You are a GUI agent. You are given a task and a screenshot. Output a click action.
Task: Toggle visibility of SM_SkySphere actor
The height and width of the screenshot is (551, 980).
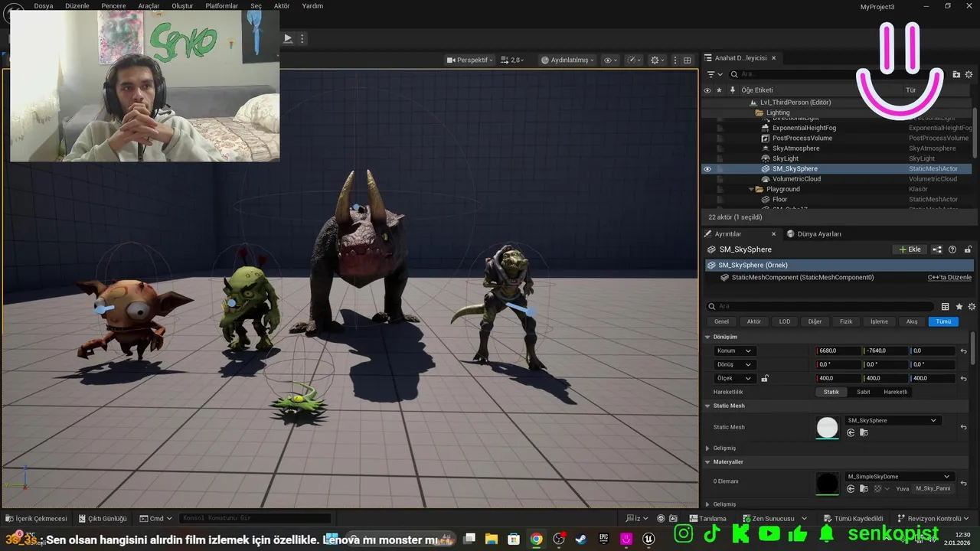[x=707, y=169]
